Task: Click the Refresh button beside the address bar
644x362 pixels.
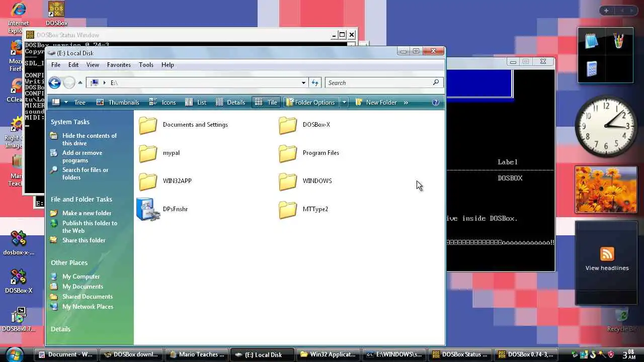Action: 315,82
